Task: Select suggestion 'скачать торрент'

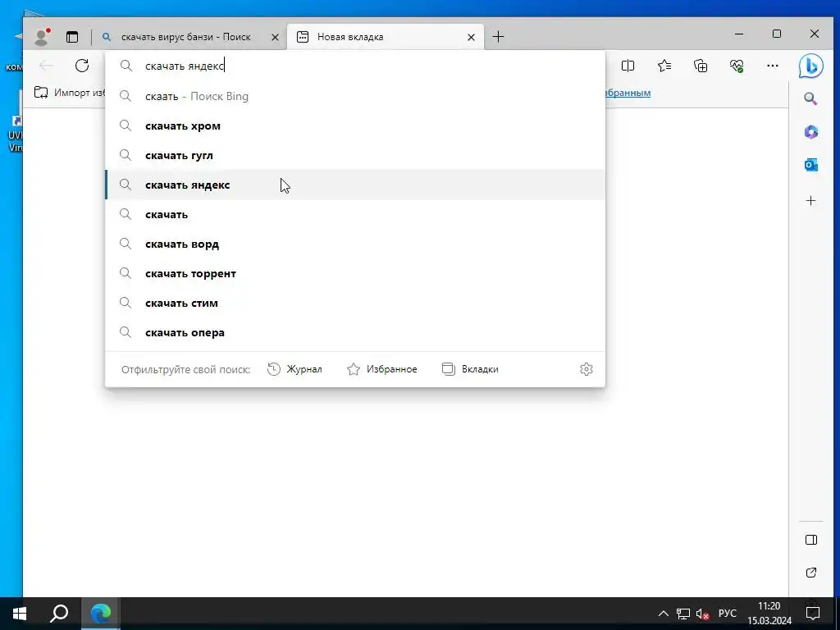Action: pyautogui.click(x=355, y=273)
